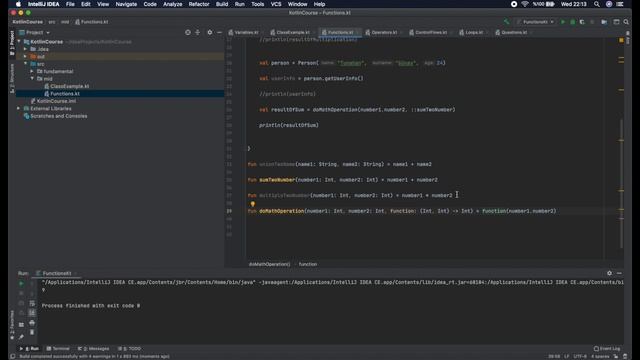
Task: Click doMathOperation() breadcrumb below editor
Action: [x=269, y=264]
